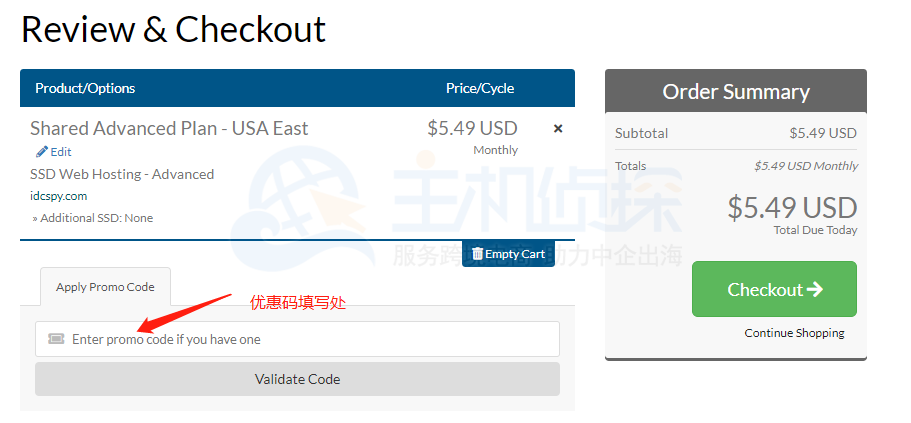Click the Shared Advanced Plan - USA East title

click(x=169, y=128)
